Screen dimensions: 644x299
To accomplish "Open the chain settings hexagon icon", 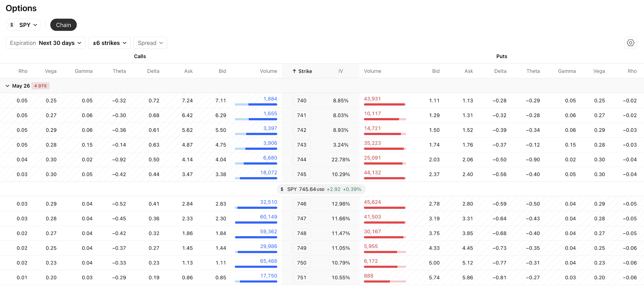I will click(x=630, y=43).
